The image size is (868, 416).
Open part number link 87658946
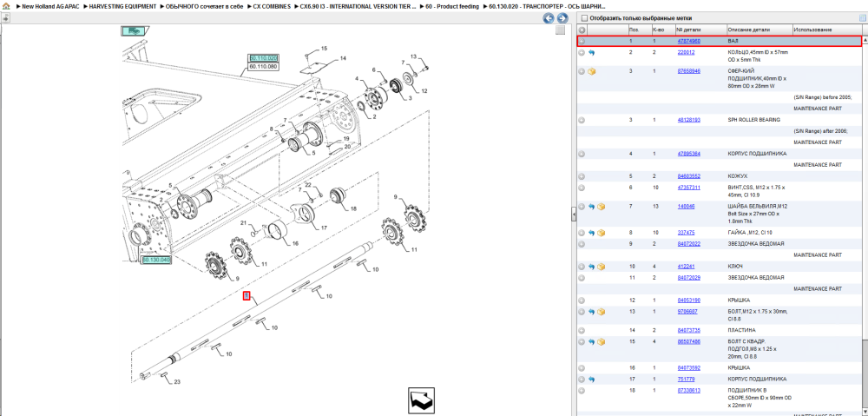coord(688,71)
